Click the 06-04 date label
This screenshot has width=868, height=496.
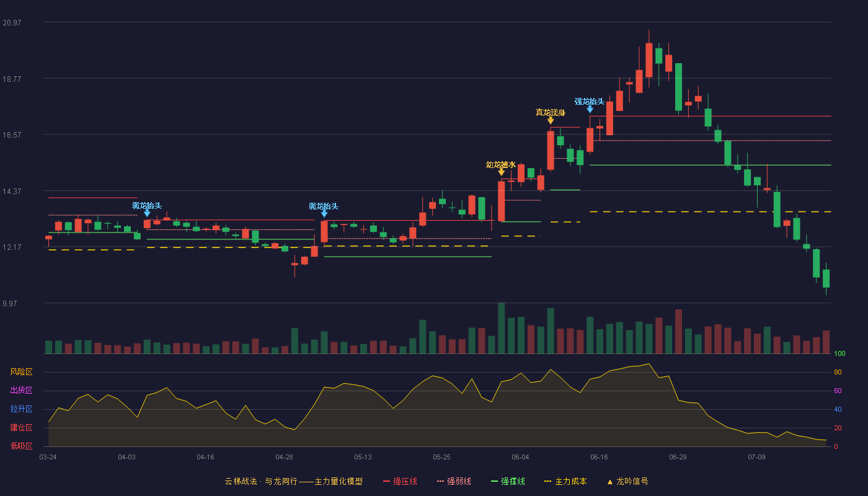(x=520, y=457)
